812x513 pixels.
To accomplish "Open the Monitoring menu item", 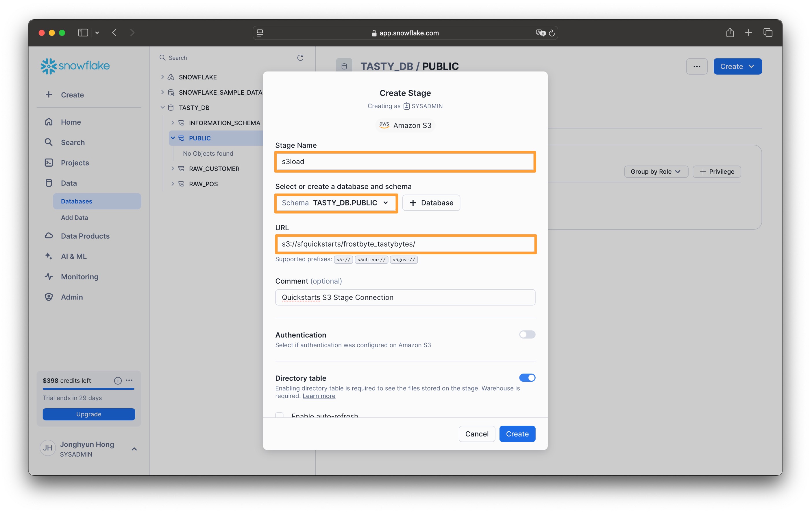I will point(79,276).
